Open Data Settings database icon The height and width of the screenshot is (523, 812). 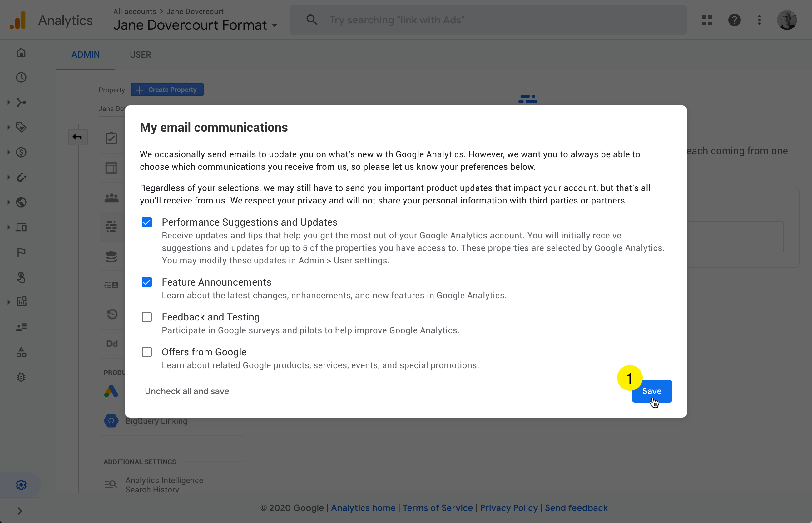(111, 257)
